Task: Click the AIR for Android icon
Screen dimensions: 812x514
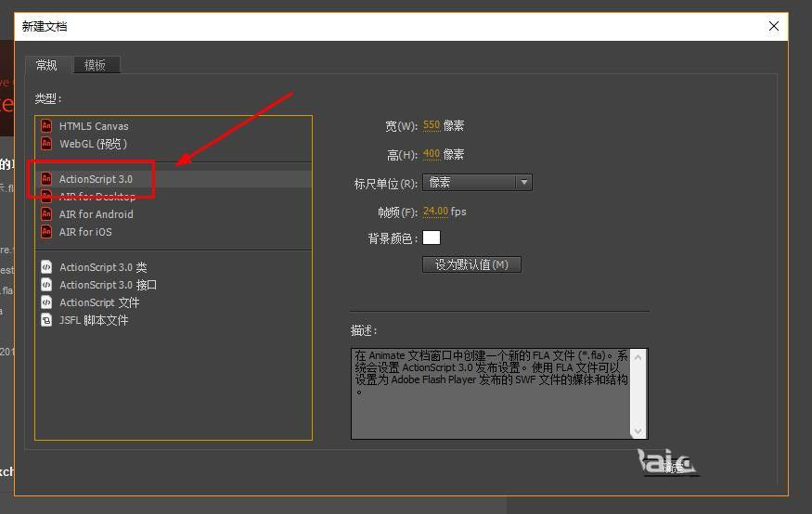Action: point(46,213)
